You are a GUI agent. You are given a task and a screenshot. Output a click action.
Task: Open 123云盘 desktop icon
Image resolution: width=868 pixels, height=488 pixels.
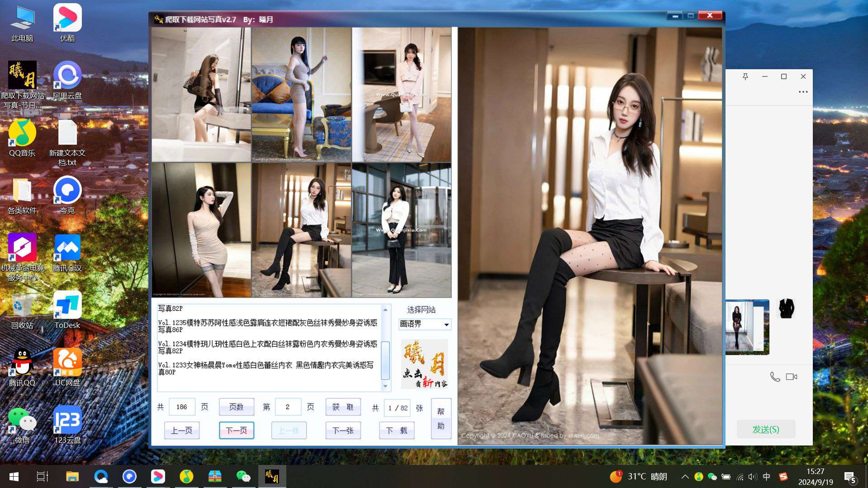coord(67,425)
